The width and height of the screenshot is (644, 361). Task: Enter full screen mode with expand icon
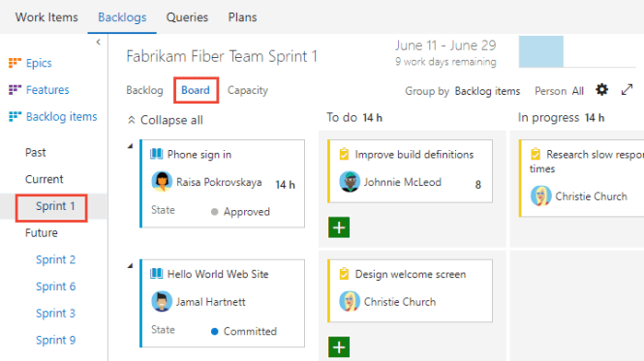tap(627, 90)
